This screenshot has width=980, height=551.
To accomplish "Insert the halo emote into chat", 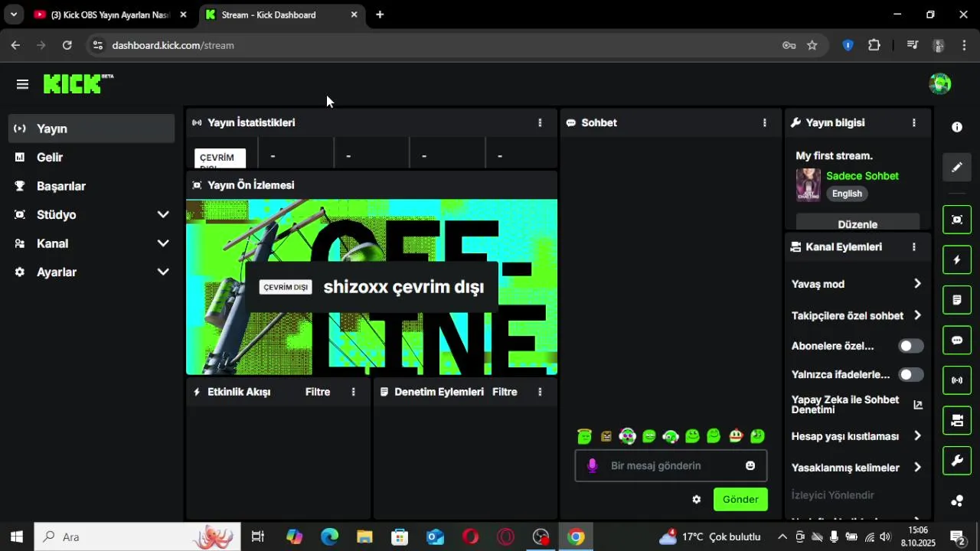I will tap(584, 436).
